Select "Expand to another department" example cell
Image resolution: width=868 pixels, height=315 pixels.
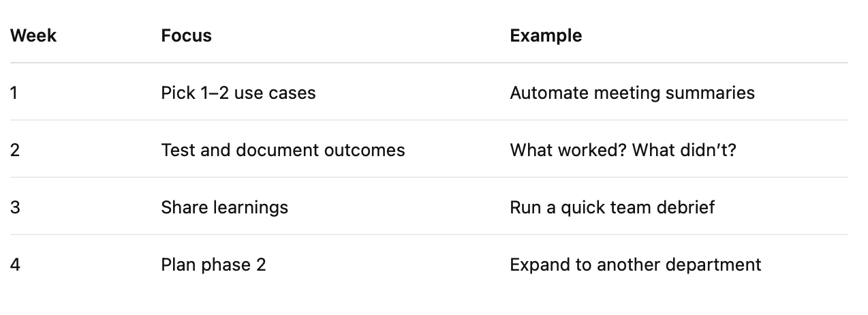point(635,265)
